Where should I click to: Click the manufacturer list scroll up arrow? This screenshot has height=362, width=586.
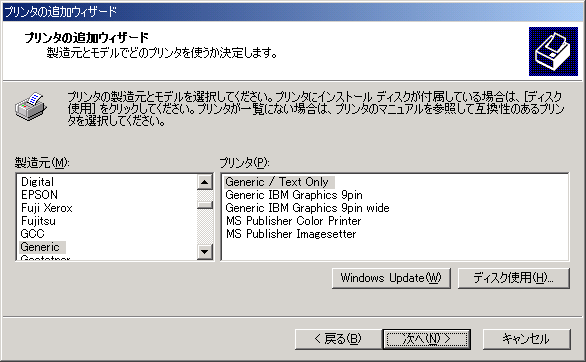click(204, 182)
